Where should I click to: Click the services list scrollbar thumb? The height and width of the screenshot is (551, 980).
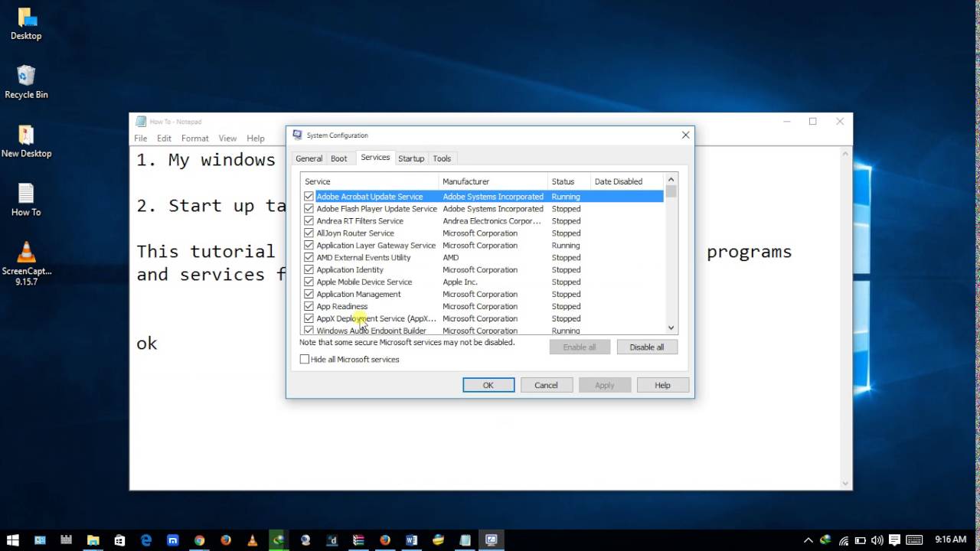point(671,191)
